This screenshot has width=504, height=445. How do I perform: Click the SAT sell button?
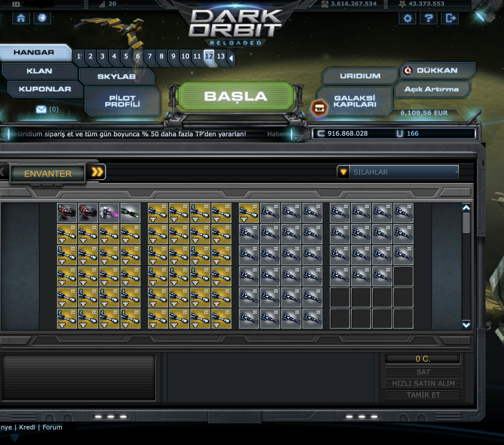point(423,372)
